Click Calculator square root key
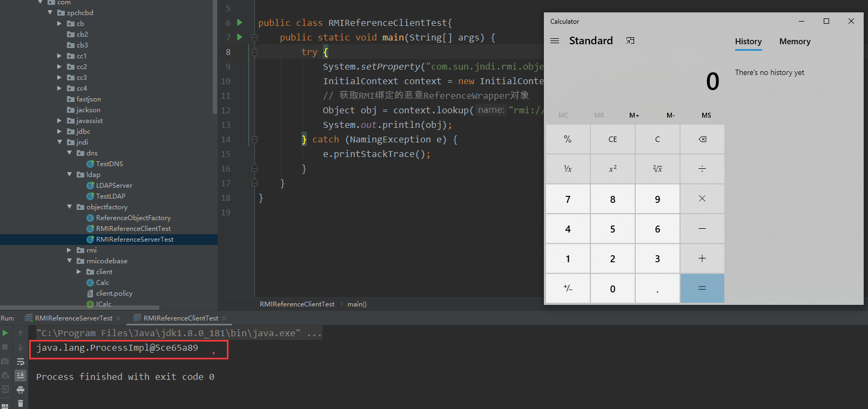 pos(657,169)
